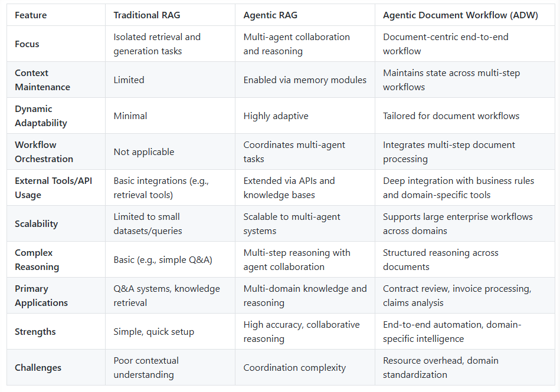Click the Feature column header

click(x=31, y=15)
